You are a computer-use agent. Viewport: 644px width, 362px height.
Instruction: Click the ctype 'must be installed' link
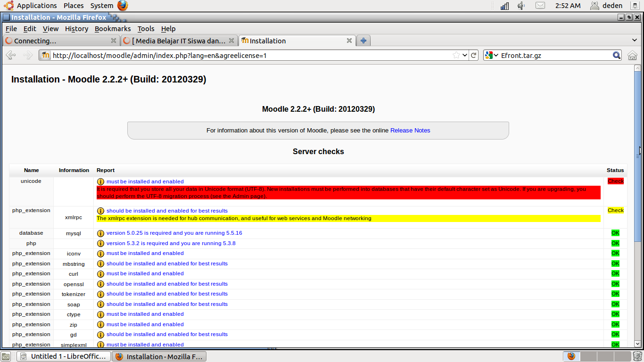[145, 314]
